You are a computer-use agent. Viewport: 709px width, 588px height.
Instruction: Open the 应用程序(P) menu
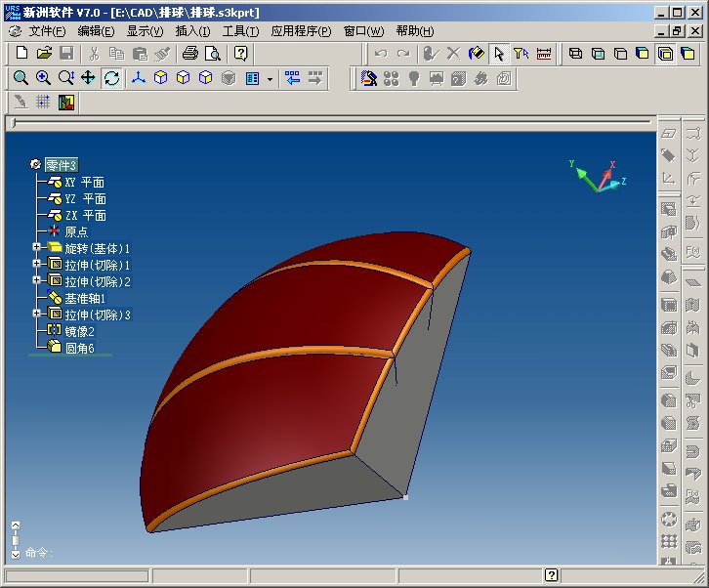(301, 31)
